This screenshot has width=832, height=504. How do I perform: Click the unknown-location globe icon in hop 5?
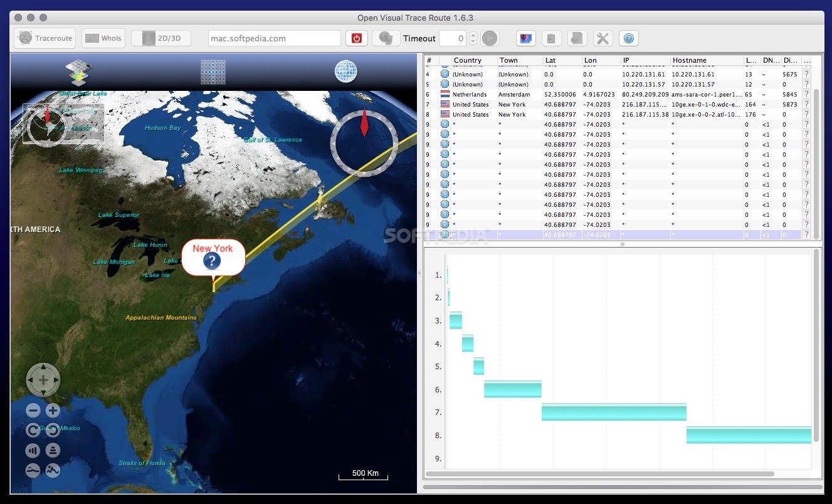coord(445,84)
